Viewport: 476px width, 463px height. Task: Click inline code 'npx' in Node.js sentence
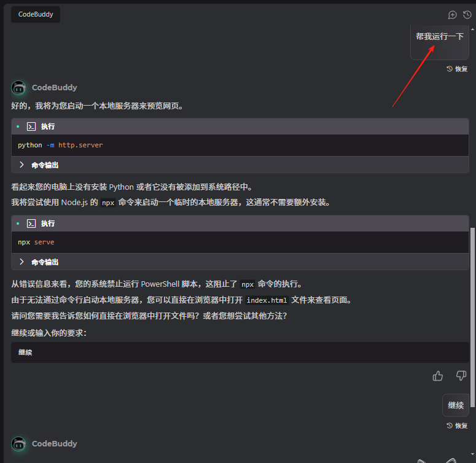[108, 203]
